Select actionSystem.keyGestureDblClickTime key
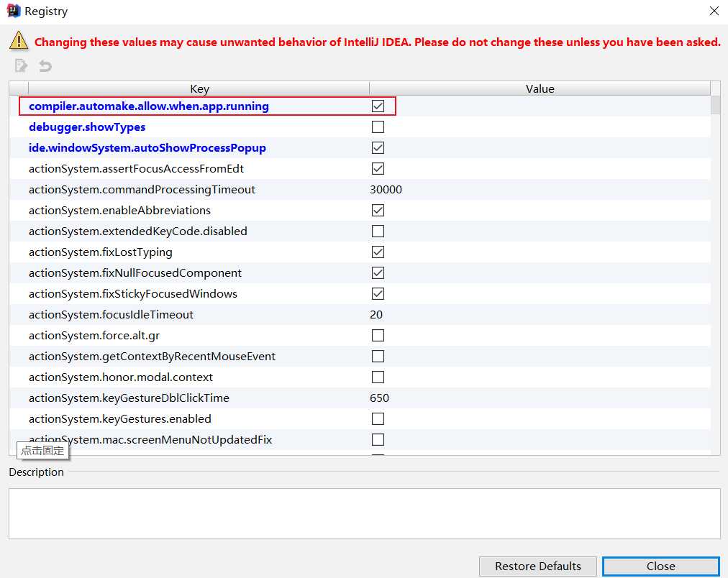The width and height of the screenshot is (728, 578). [129, 398]
